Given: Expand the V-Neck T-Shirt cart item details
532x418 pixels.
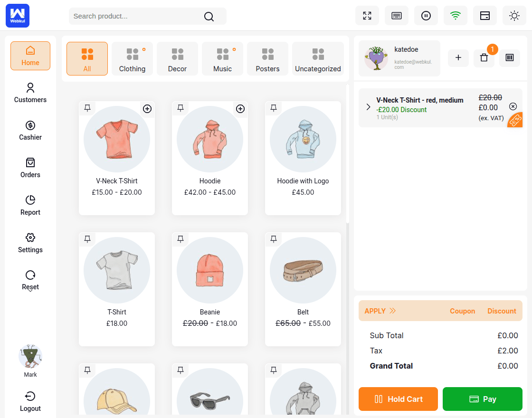Looking at the screenshot, I should pyautogui.click(x=368, y=107).
